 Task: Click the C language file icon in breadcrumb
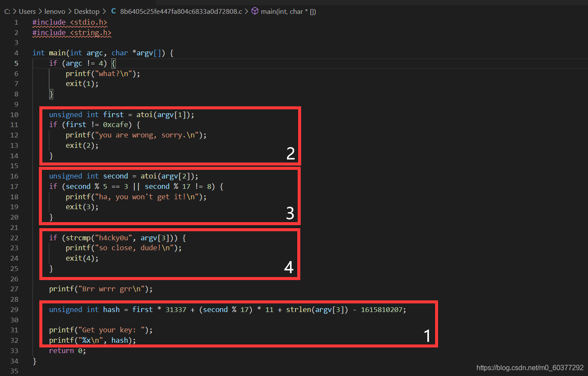pos(113,12)
